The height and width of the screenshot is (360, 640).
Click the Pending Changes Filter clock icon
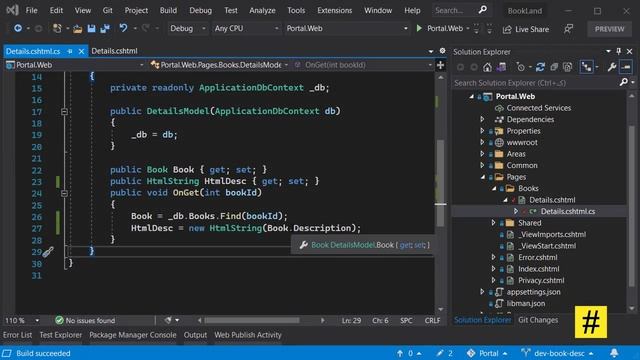pos(520,67)
